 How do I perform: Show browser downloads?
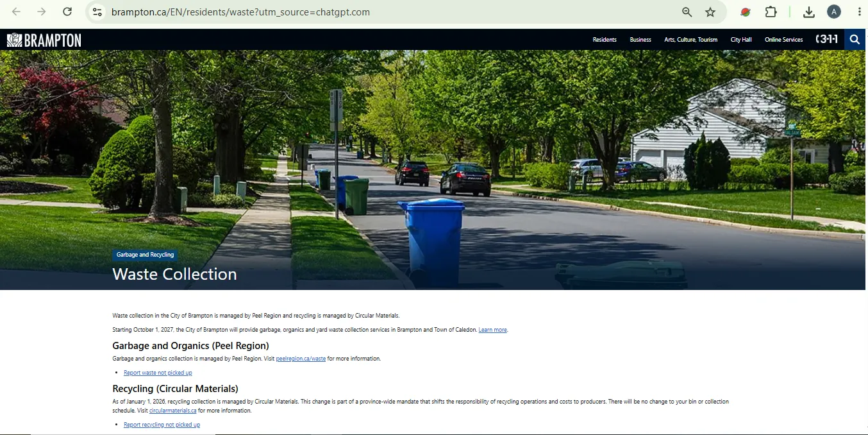[x=809, y=12]
